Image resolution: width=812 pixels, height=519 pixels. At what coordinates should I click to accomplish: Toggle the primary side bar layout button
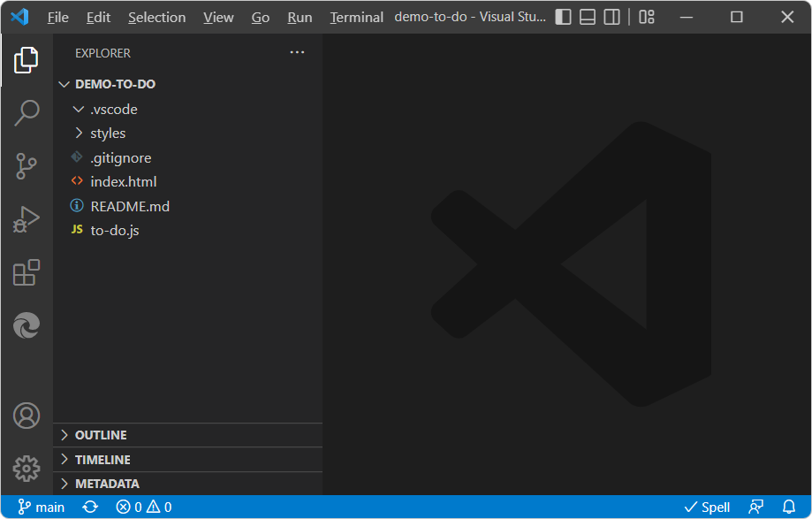tap(563, 18)
